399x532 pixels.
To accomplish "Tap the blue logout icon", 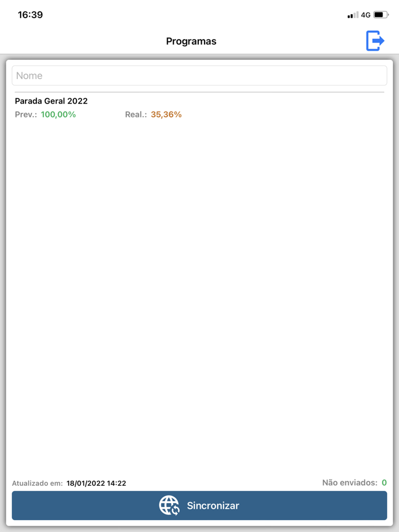I will pyautogui.click(x=375, y=40).
